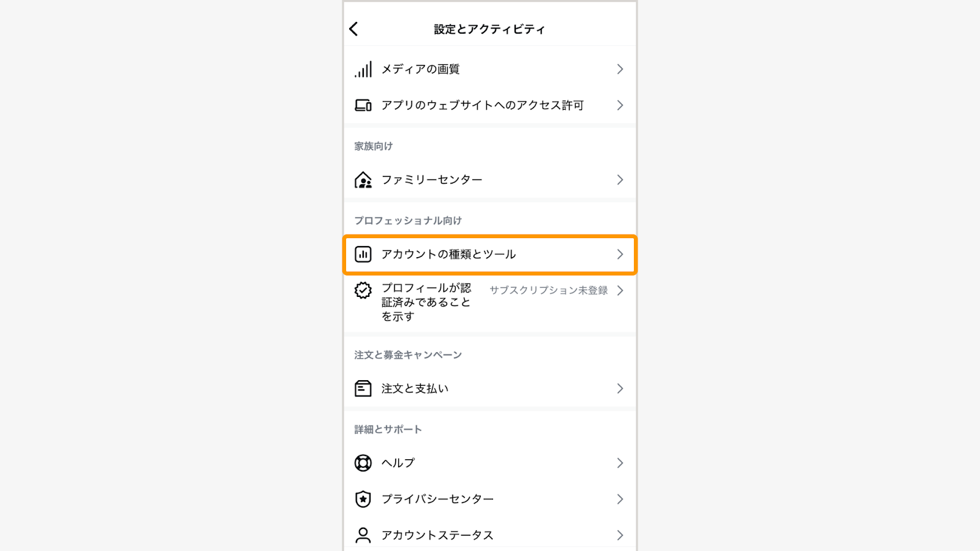Image resolution: width=980 pixels, height=551 pixels.
Task: Select 注文と支払い menu item
Action: click(x=490, y=389)
